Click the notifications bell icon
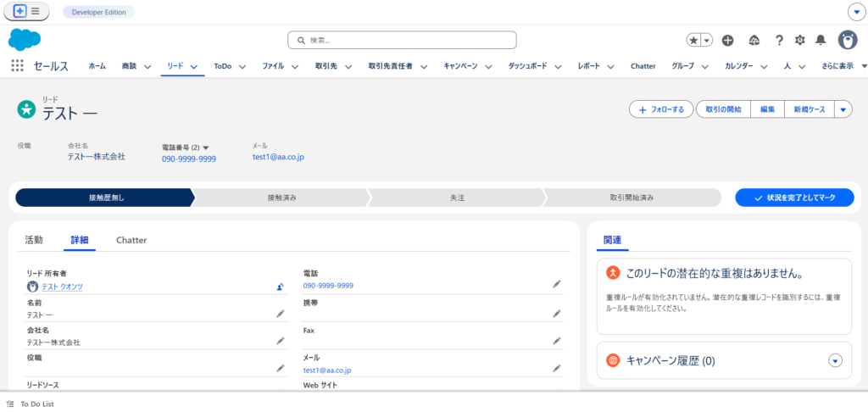The width and height of the screenshot is (868, 412). coord(821,40)
